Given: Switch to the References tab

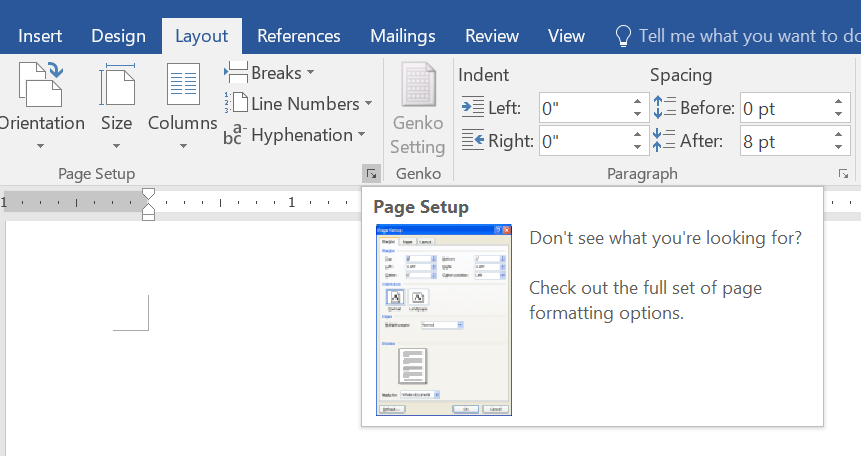Looking at the screenshot, I should coord(301,36).
